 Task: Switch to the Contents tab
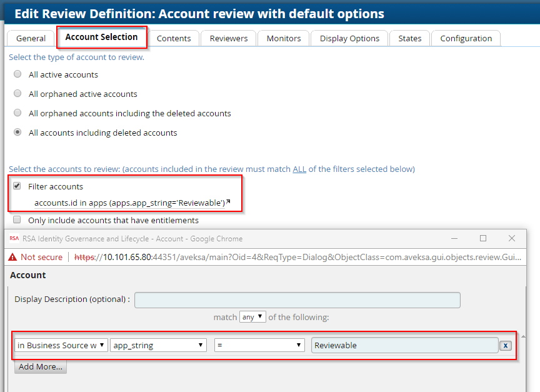(174, 38)
